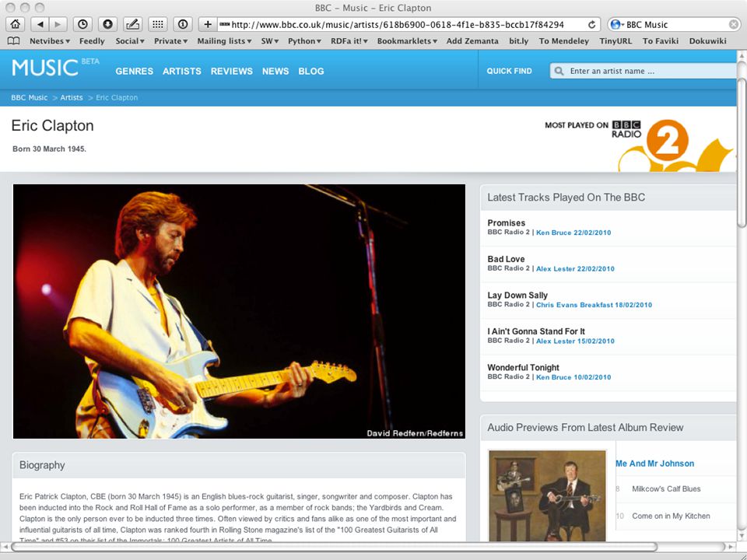Click the BBC Music browser search field
The image size is (747, 560).
(675, 24)
